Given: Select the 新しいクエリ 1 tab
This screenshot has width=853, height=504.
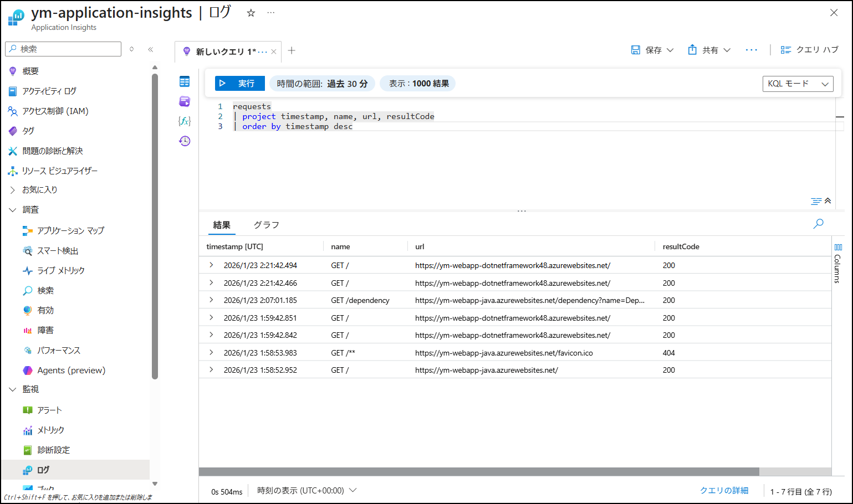Looking at the screenshot, I should [226, 52].
